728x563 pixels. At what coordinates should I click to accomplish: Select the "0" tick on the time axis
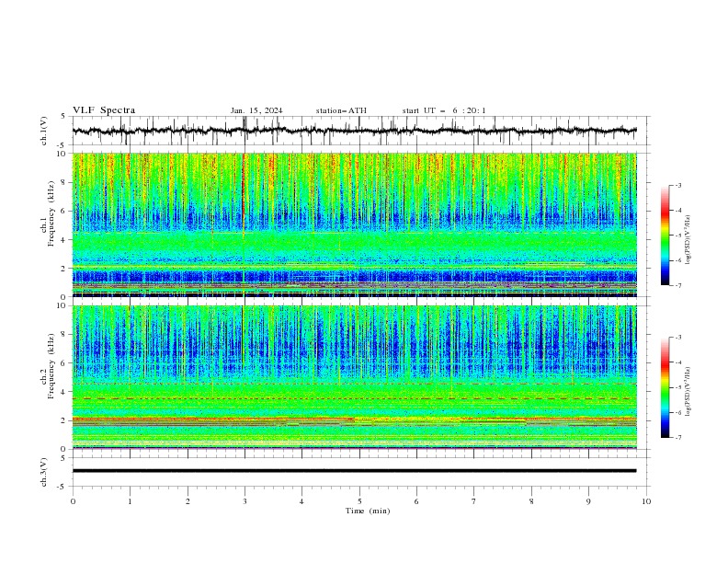(x=73, y=501)
